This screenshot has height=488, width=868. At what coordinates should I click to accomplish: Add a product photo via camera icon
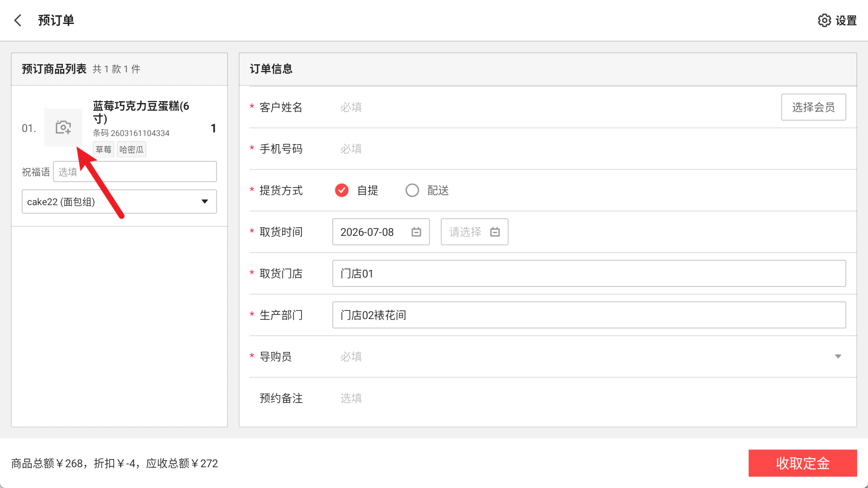coord(63,127)
